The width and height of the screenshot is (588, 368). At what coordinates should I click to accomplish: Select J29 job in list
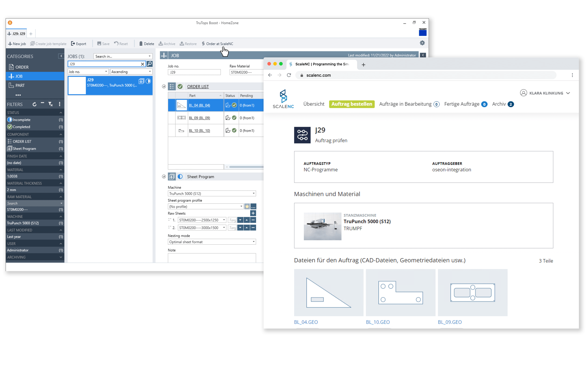pyautogui.click(x=110, y=85)
